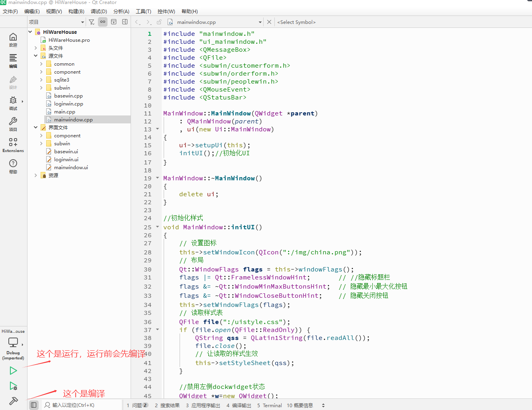Image resolution: width=532 pixels, height=410 pixels.
Task: Switch to Edit mode (编辑)
Action: (13, 61)
